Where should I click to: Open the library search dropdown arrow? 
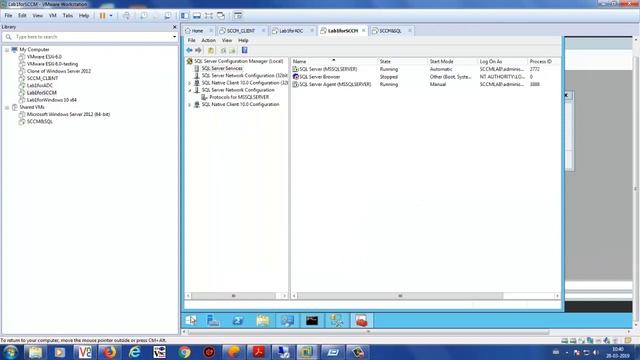coord(174,37)
